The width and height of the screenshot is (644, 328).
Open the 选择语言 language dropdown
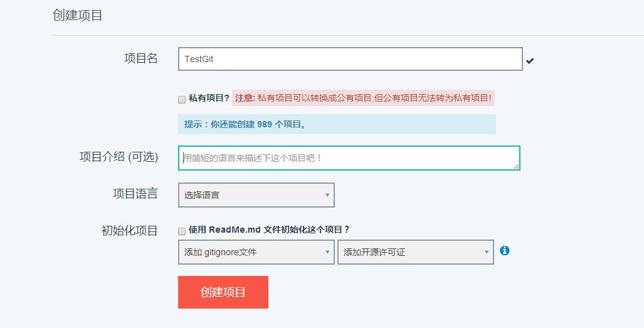coord(256,195)
